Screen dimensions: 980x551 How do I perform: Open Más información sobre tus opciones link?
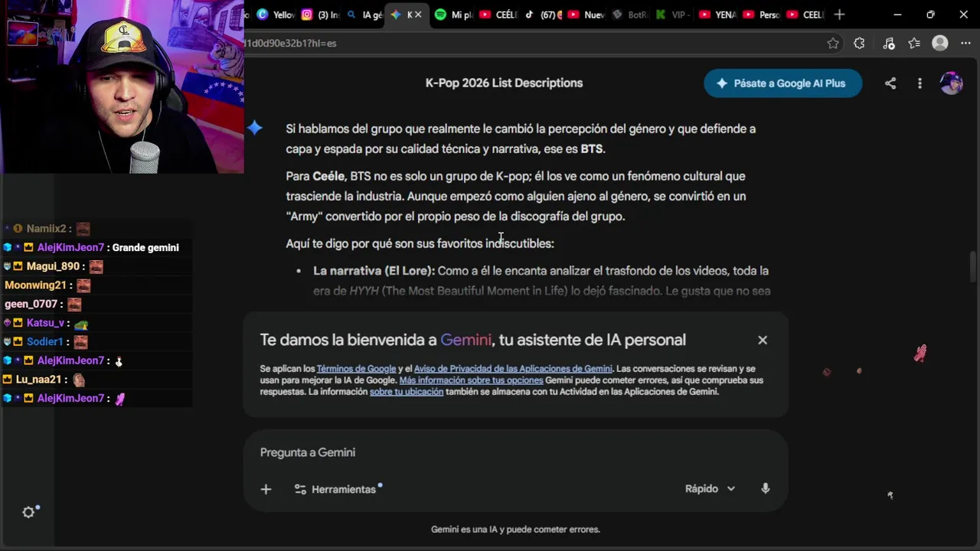(x=471, y=380)
